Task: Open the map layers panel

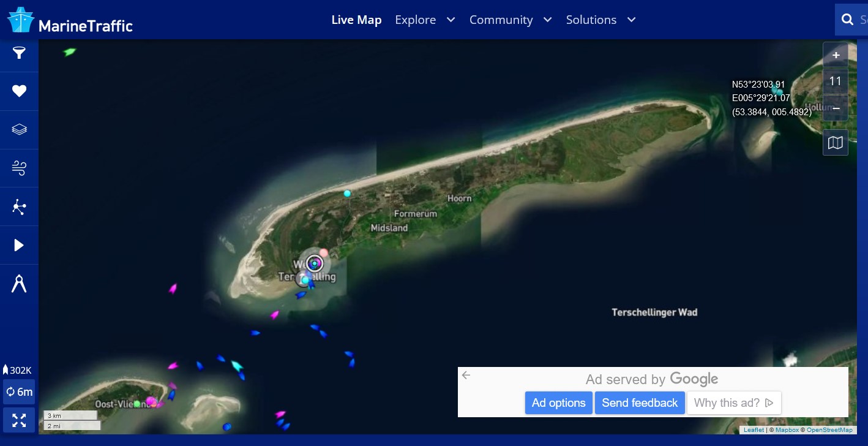Action: 19,129
